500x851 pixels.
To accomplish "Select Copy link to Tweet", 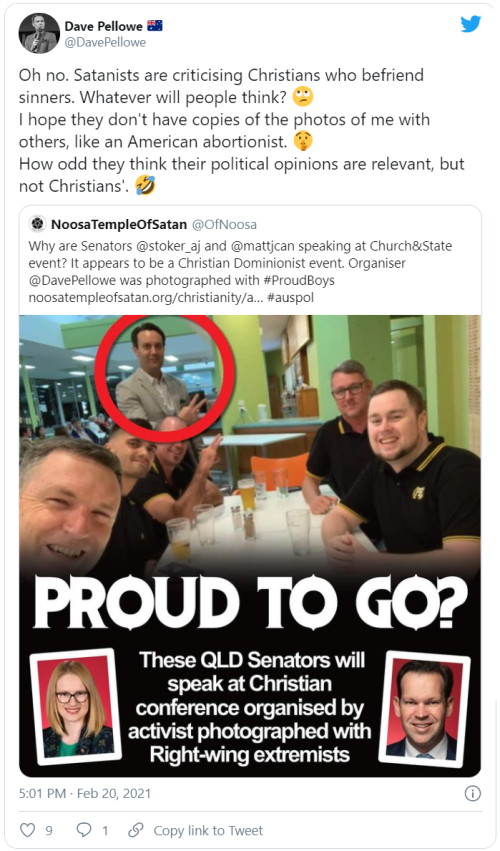I will pyautogui.click(x=208, y=830).
